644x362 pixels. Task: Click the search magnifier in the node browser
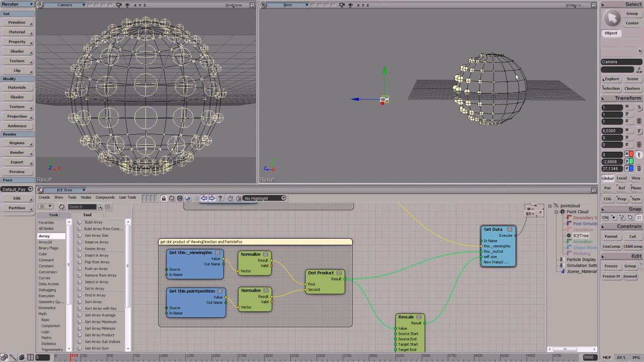pyautogui.click(x=100, y=207)
